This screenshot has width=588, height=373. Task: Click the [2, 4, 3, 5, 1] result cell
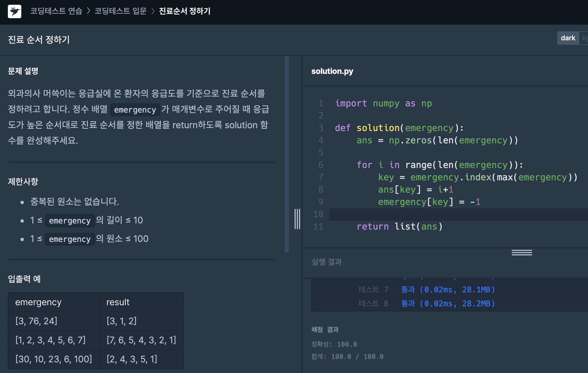pyautogui.click(x=142, y=359)
